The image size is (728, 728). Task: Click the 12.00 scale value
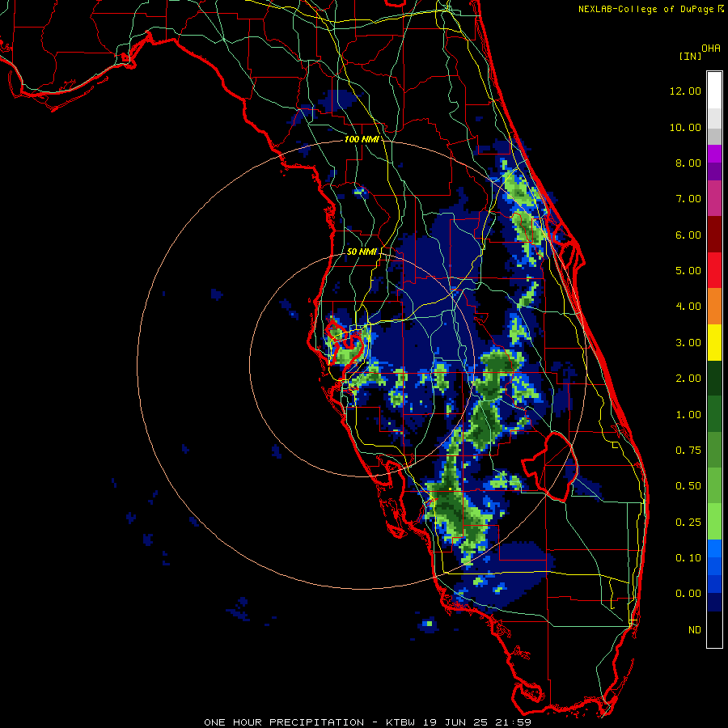coord(685,91)
